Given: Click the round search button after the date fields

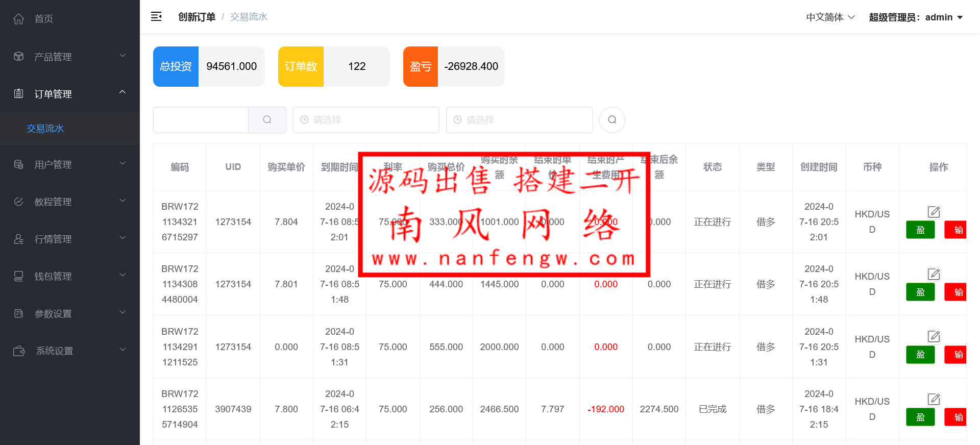Looking at the screenshot, I should (612, 120).
